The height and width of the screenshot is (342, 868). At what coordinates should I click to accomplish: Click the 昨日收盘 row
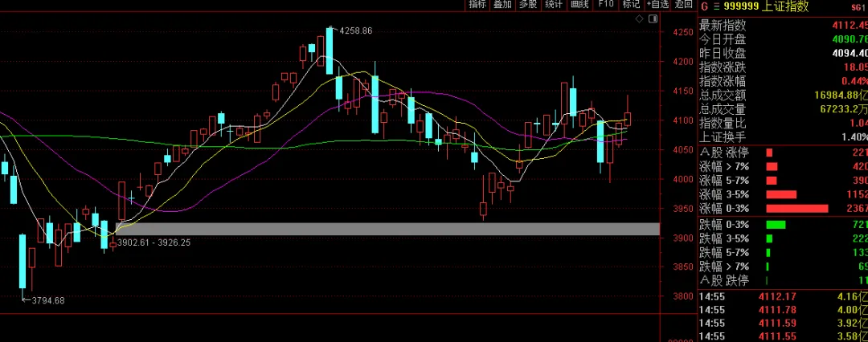[x=783, y=54]
